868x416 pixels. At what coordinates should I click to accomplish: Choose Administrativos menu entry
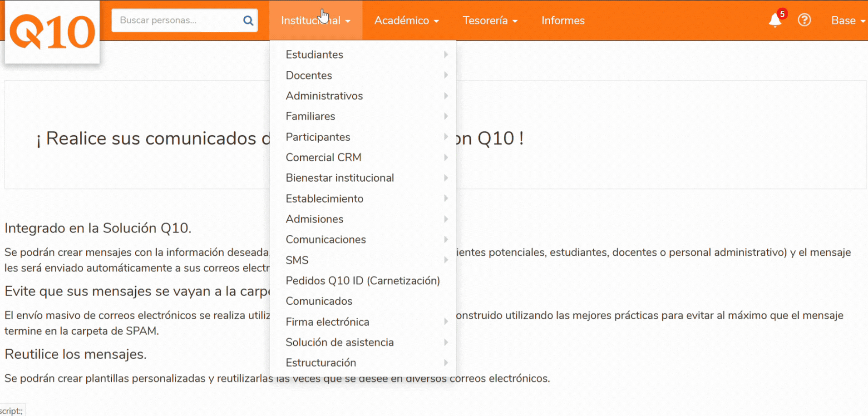(x=363, y=96)
